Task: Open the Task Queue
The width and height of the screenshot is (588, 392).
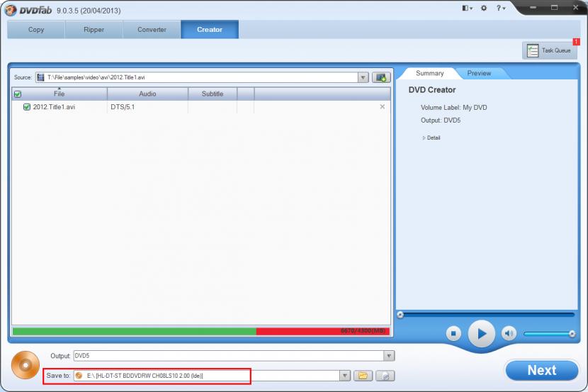Action: click(x=549, y=50)
